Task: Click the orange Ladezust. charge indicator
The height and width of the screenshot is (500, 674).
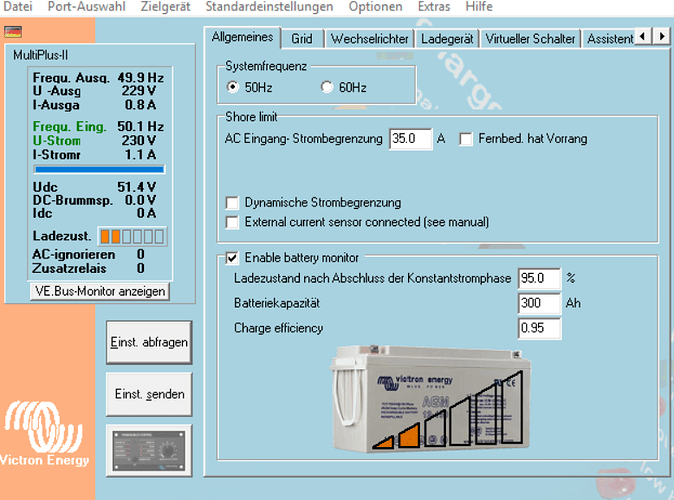Action: pos(132,236)
